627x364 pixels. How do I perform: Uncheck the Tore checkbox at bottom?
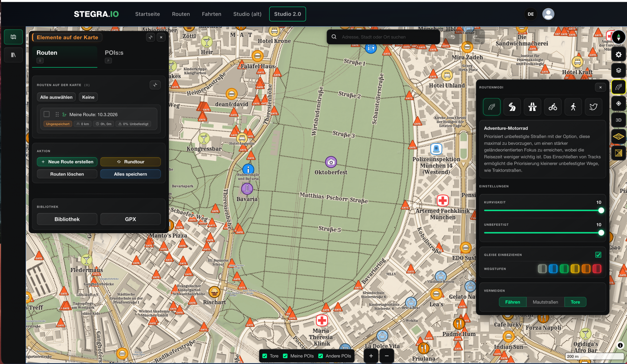[x=265, y=356]
